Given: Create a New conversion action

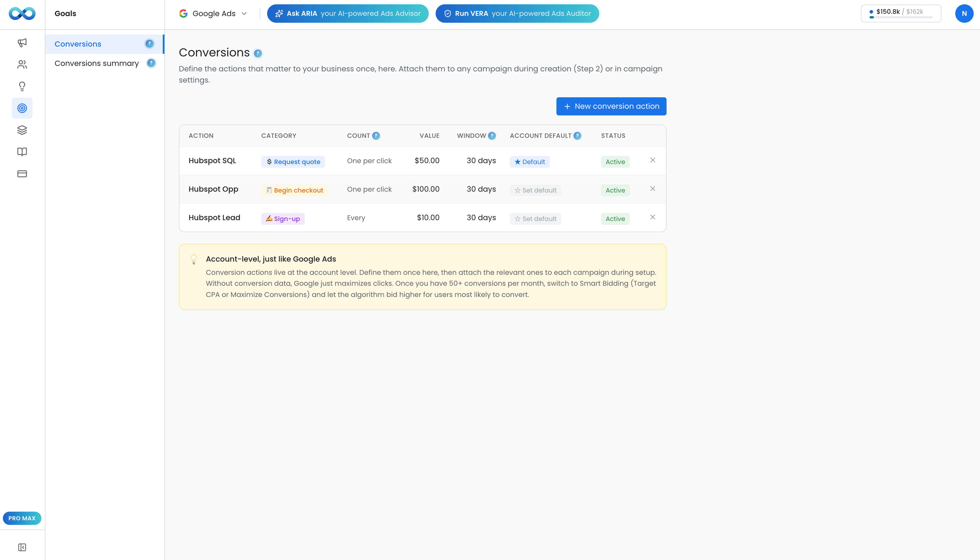Looking at the screenshot, I should 611,106.
